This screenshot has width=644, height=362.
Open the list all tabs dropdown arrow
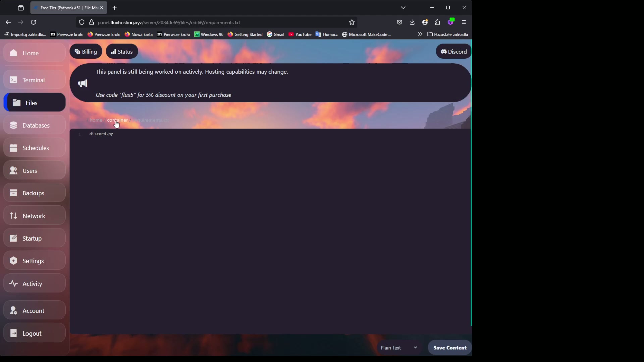[403, 8]
